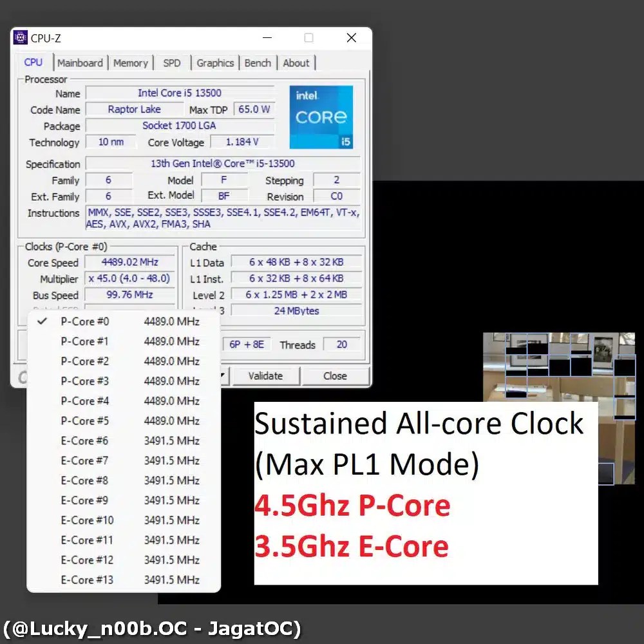Click the Core Speed value '4489.02 MHz'
This screenshot has width=644, height=644.
point(130,262)
